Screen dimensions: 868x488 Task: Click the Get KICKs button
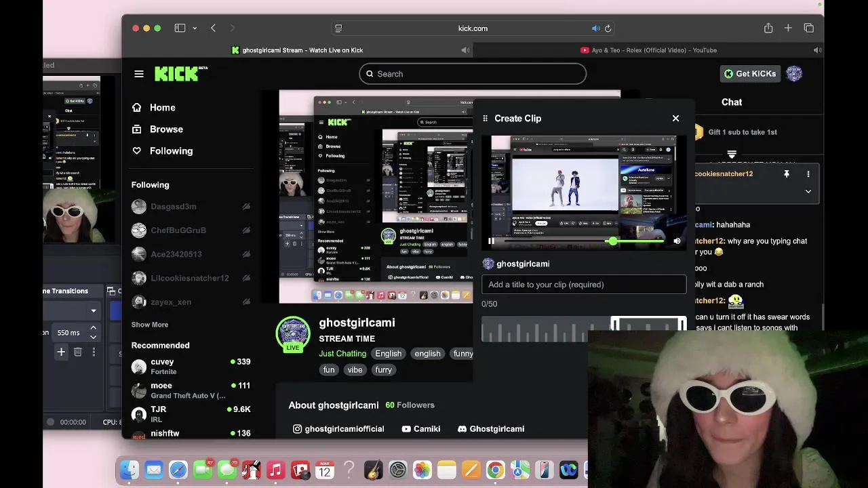click(750, 74)
